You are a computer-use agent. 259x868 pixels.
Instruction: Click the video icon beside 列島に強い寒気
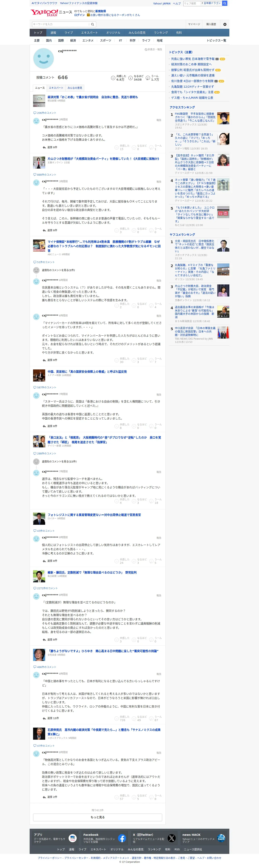click(x=217, y=59)
